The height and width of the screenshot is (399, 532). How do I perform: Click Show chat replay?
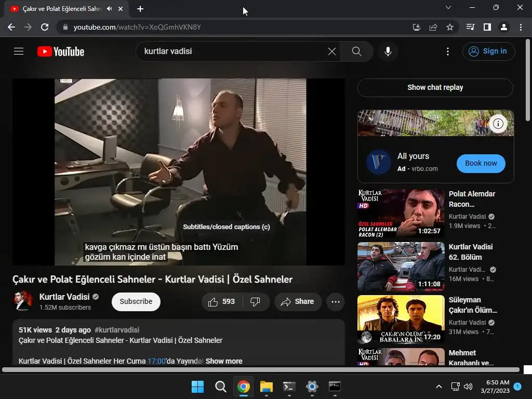pos(435,87)
